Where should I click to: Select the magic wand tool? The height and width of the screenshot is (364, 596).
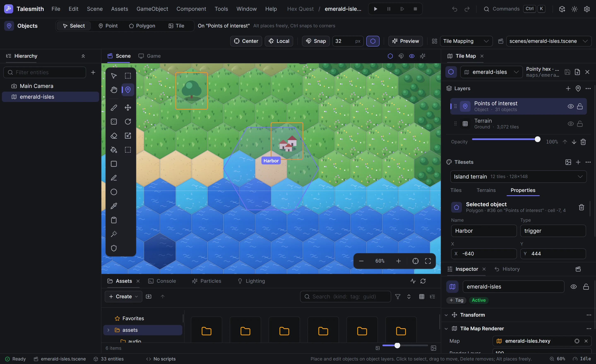pyautogui.click(x=114, y=234)
